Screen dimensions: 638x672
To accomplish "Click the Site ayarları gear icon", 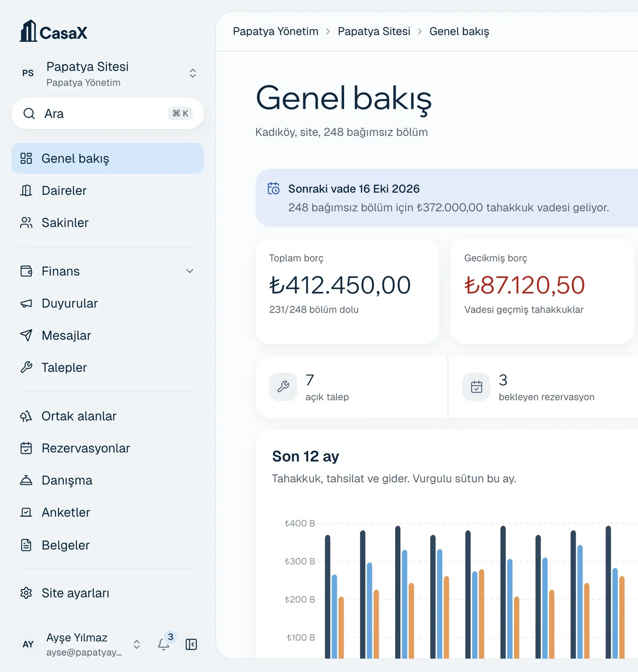I will click(26, 593).
